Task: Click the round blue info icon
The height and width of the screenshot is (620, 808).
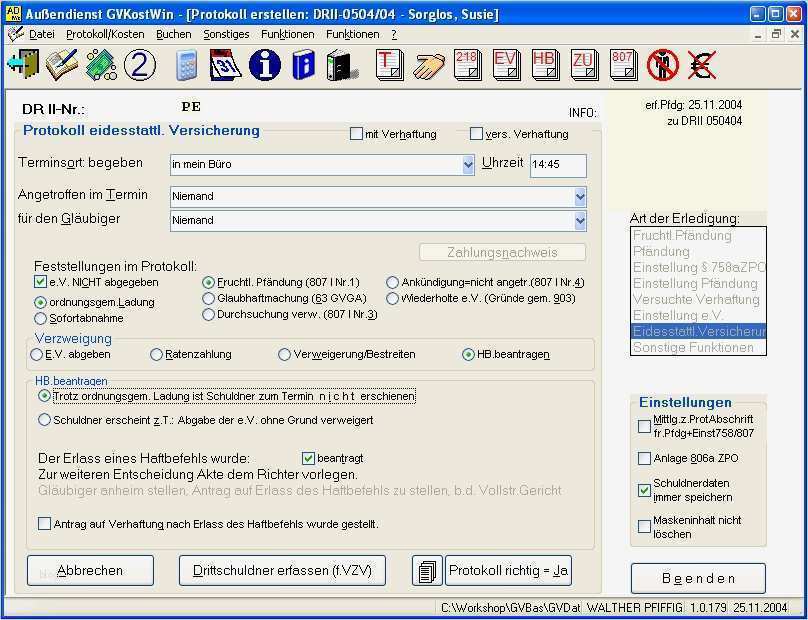Action: click(x=264, y=65)
